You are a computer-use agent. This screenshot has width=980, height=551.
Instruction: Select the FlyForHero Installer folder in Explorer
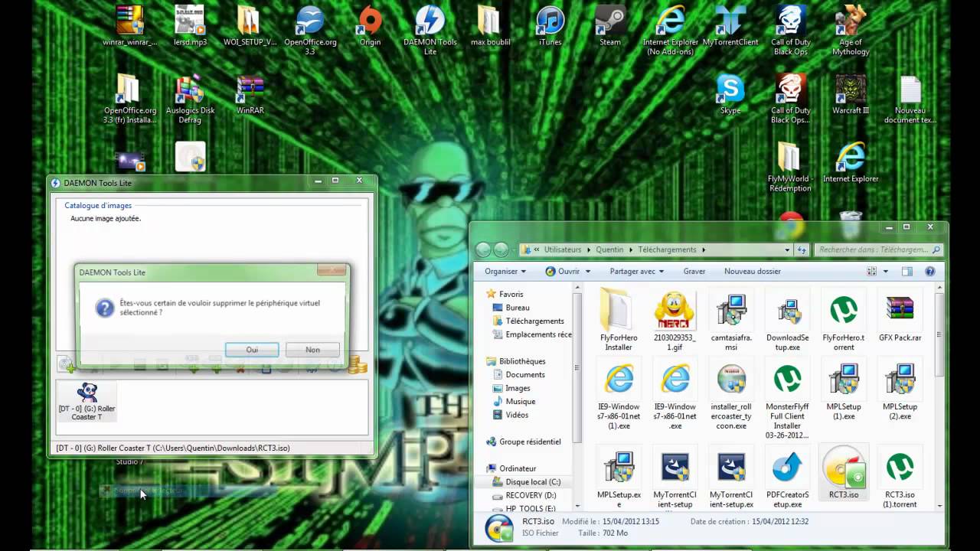coord(619,321)
